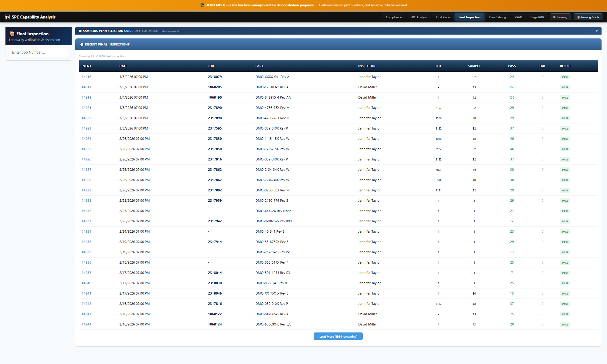The width and height of the screenshot is (607, 364).
Task: Open event #4944 link
Action: point(86,325)
